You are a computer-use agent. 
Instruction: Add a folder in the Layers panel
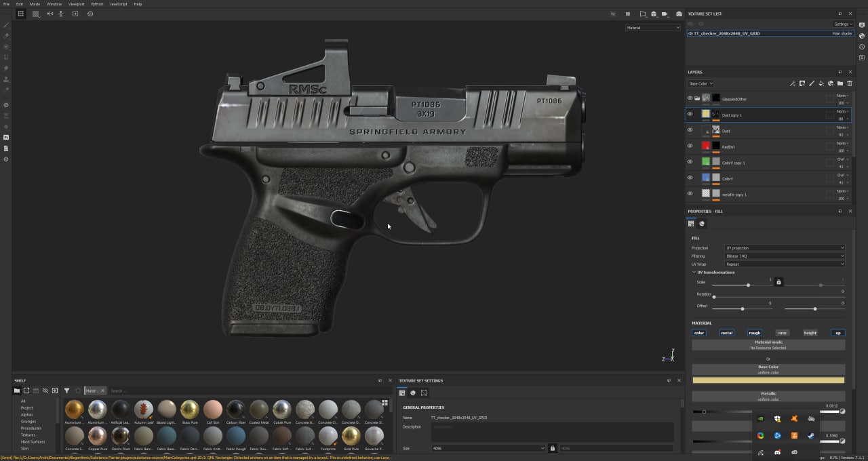pos(840,83)
